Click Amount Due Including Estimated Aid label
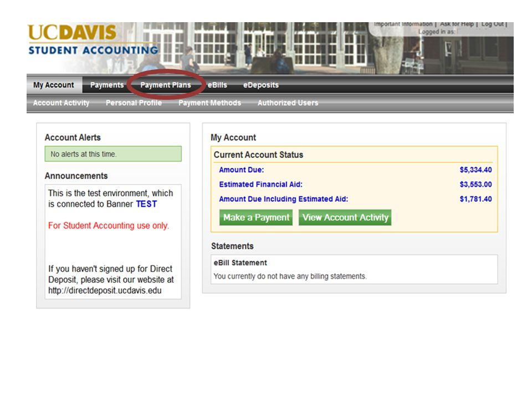Viewport: 532px width, 399px height. click(284, 199)
